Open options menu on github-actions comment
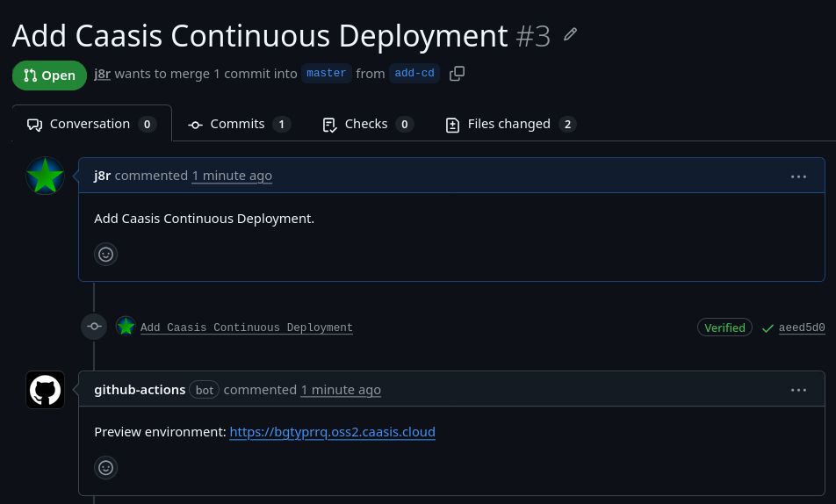Viewport: 836px width, 504px height. pyautogui.click(x=798, y=390)
